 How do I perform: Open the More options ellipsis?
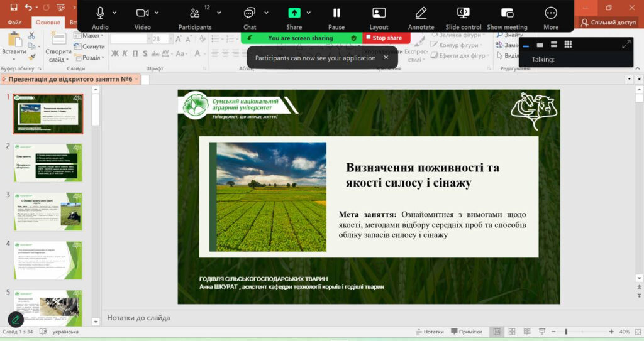click(551, 13)
